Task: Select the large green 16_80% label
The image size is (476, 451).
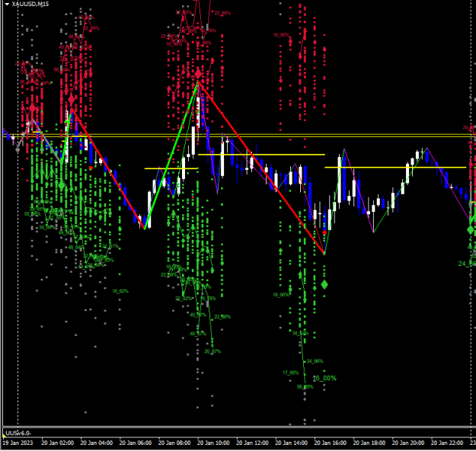Action: (325, 378)
